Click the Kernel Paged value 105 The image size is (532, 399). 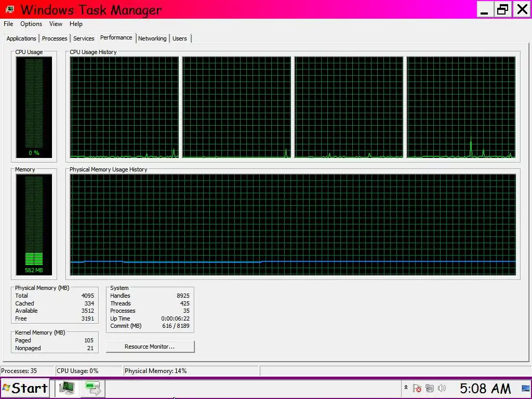click(89, 340)
